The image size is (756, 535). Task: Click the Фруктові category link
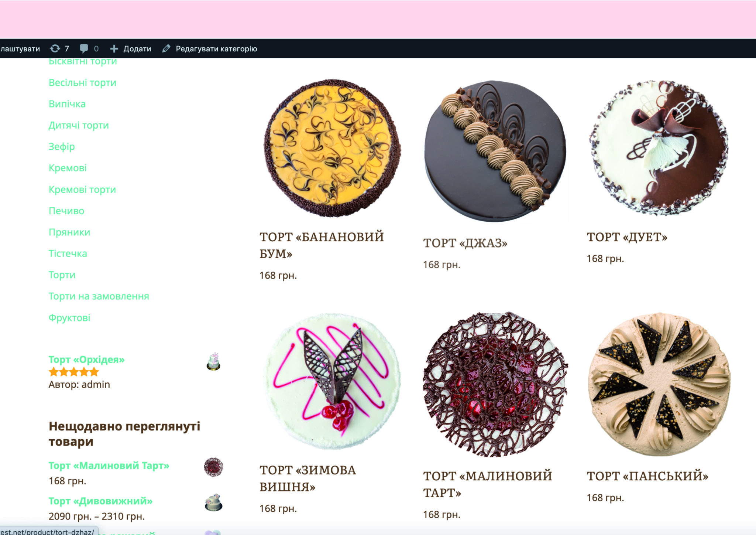[69, 318]
